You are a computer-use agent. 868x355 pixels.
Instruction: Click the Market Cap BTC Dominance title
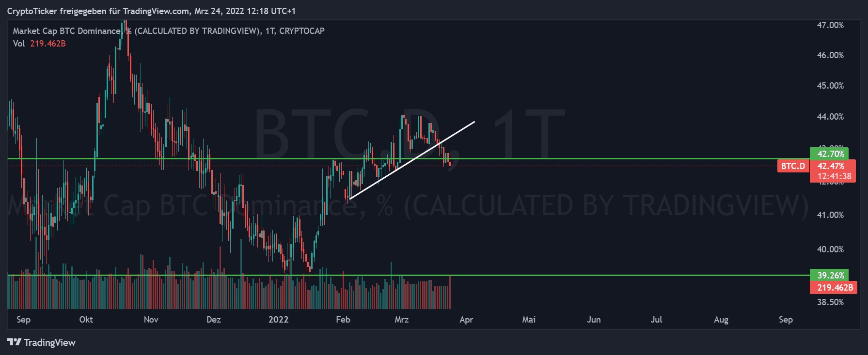pyautogui.click(x=67, y=31)
